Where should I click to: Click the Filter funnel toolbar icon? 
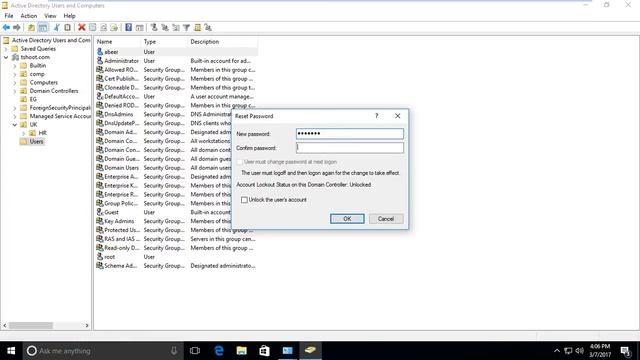click(187, 27)
